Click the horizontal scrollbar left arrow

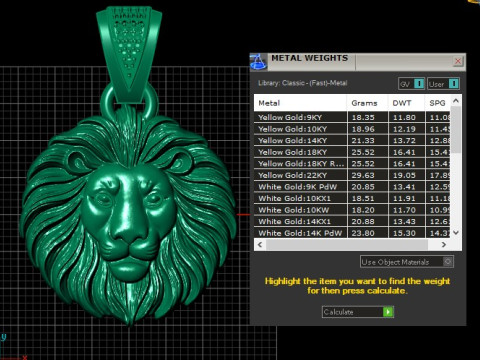click(x=260, y=245)
